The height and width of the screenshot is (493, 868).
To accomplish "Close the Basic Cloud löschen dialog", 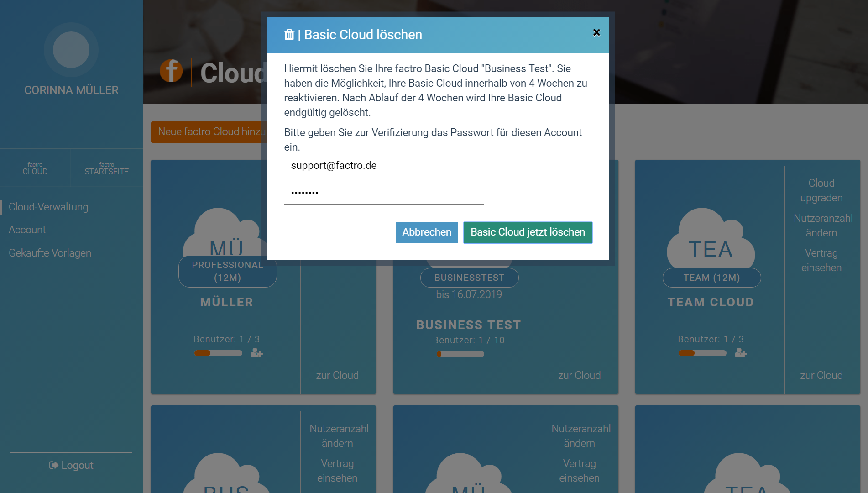I will coord(596,32).
